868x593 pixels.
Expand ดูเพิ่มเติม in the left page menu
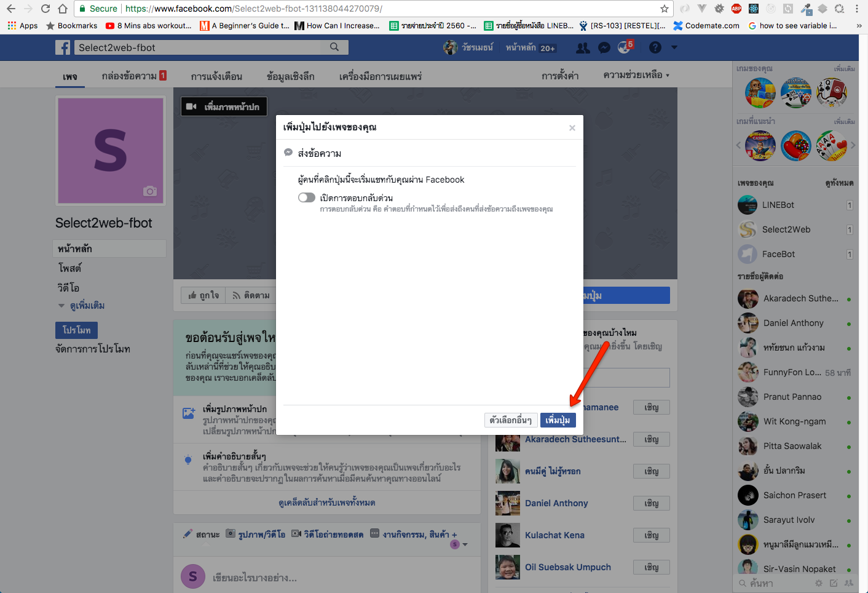[81, 306]
